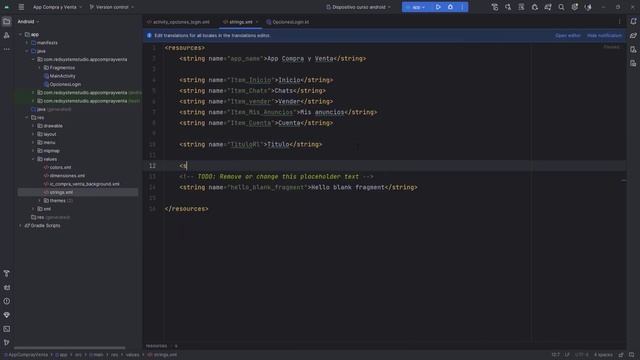This screenshot has height=360, width=640.
Task: Switch to OpcionesLogin.kt tab
Action: 288,22
